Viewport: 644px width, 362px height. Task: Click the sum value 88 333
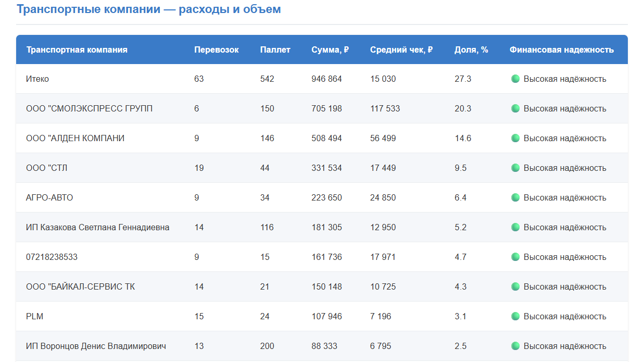324,346
